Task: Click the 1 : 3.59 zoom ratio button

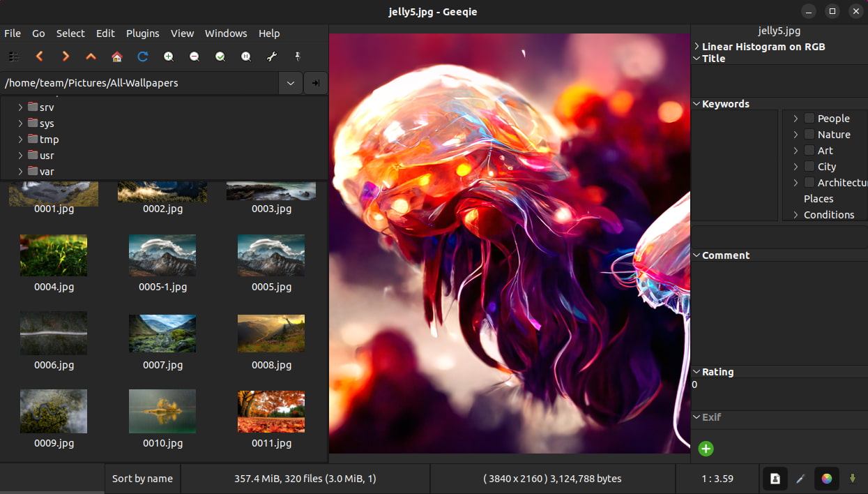Action: (717, 479)
